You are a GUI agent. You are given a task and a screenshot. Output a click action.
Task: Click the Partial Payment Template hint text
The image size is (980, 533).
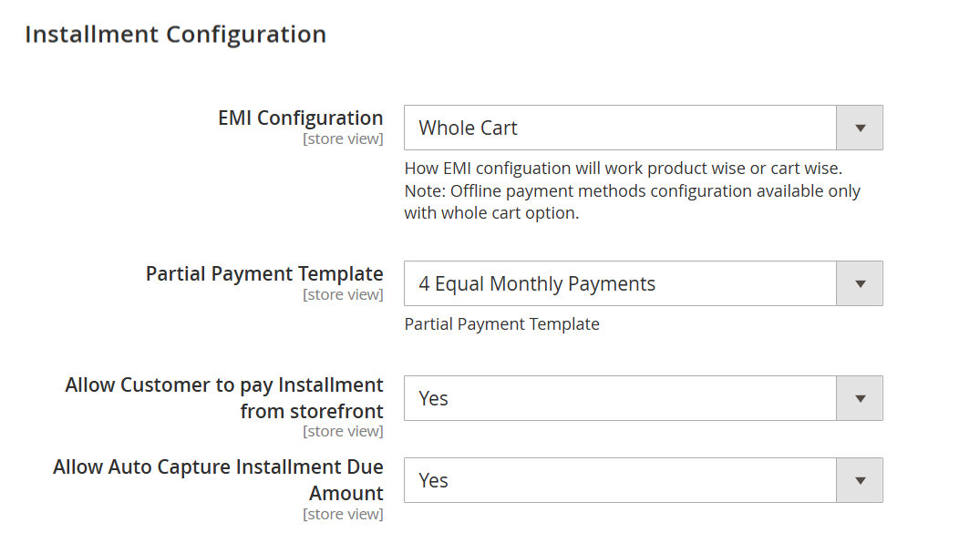click(502, 323)
